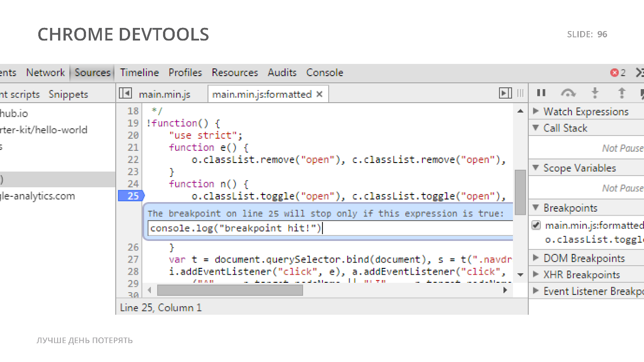Click the step out of function icon
The width and height of the screenshot is (644, 362).
click(621, 93)
